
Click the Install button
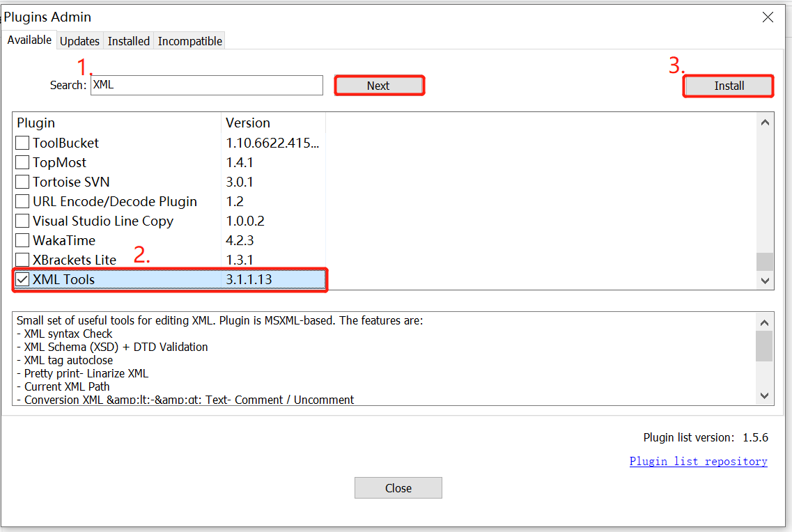(728, 85)
